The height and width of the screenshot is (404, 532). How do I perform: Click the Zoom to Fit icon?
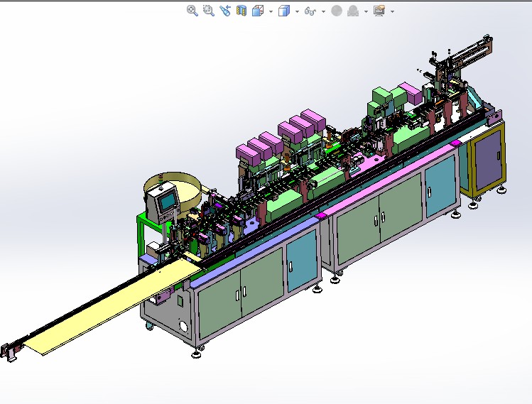[192, 11]
